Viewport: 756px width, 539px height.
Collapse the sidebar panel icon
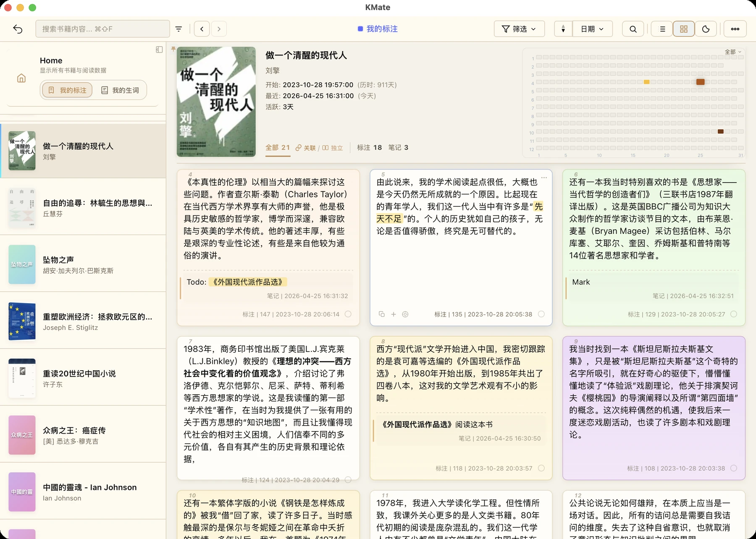coord(159,50)
